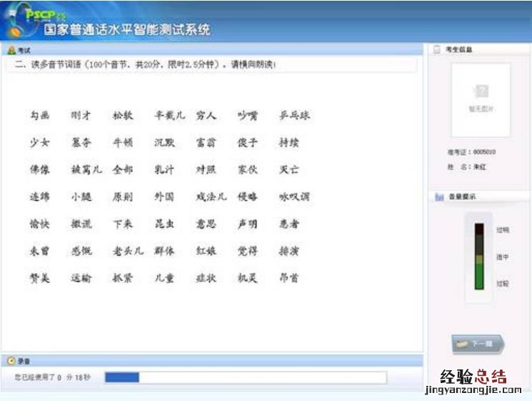Click the 国家普通话水平智能测试系统 title text
The image size is (532, 403).
[127, 30]
